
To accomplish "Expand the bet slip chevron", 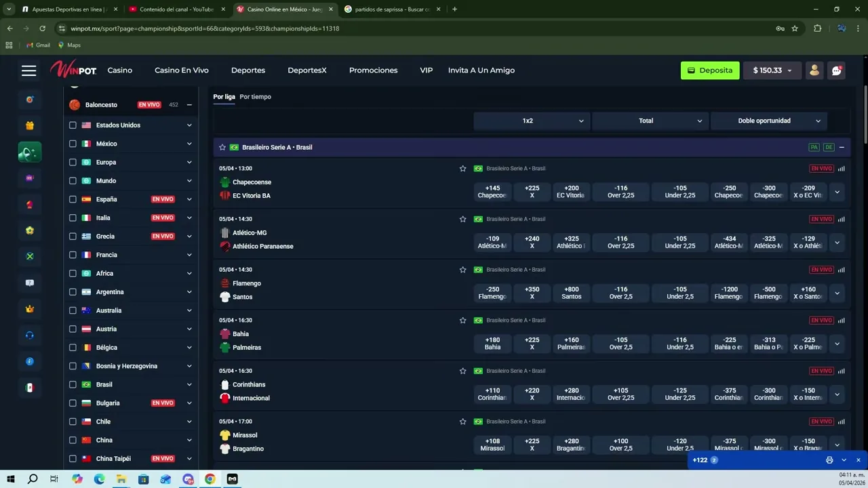I will [x=844, y=460].
